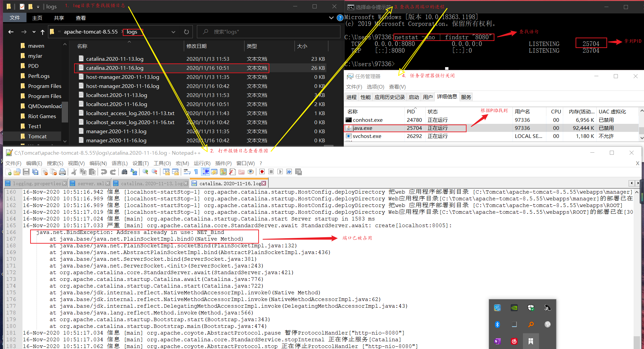Save the current file via Notepad++ toolbar
The height and width of the screenshot is (349, 644).
[26, 172]
